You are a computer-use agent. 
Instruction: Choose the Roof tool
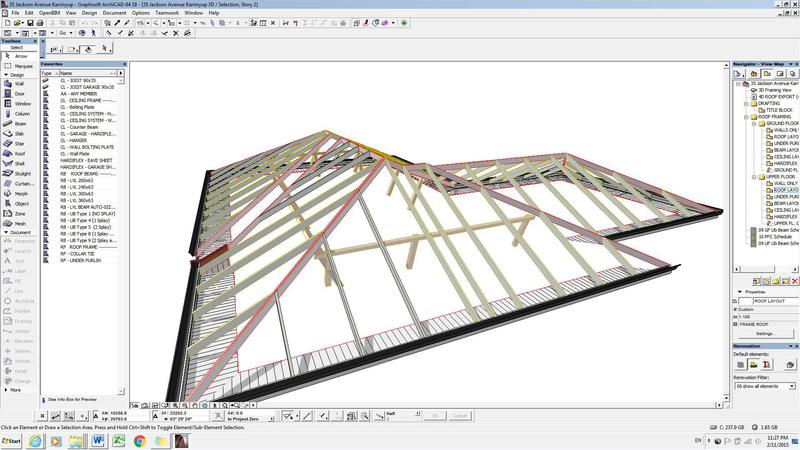coord(19,154)
